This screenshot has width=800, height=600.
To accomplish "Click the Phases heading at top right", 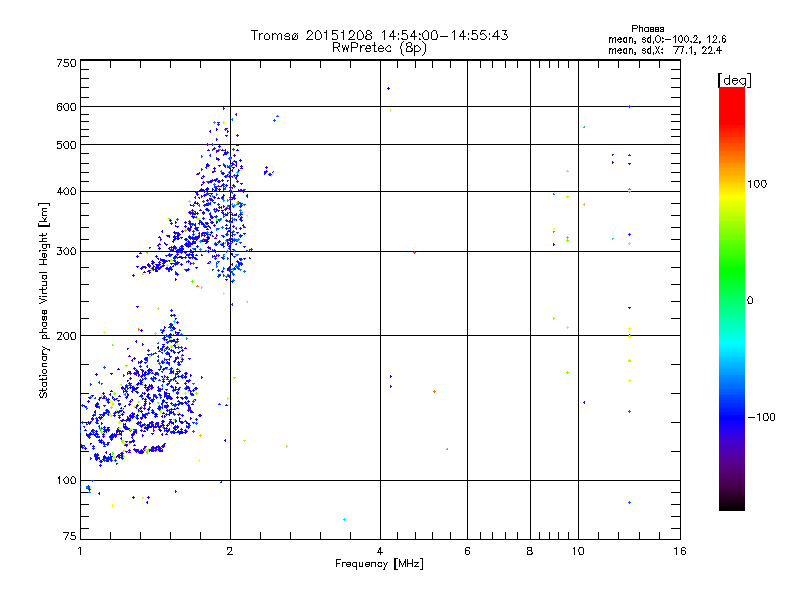I will (x=647, y=29).
